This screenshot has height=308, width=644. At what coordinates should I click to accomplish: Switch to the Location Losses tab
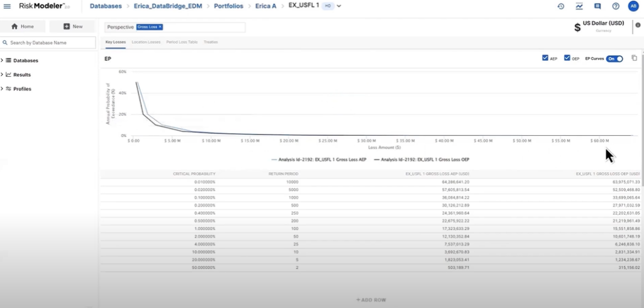tap(146, 42)
